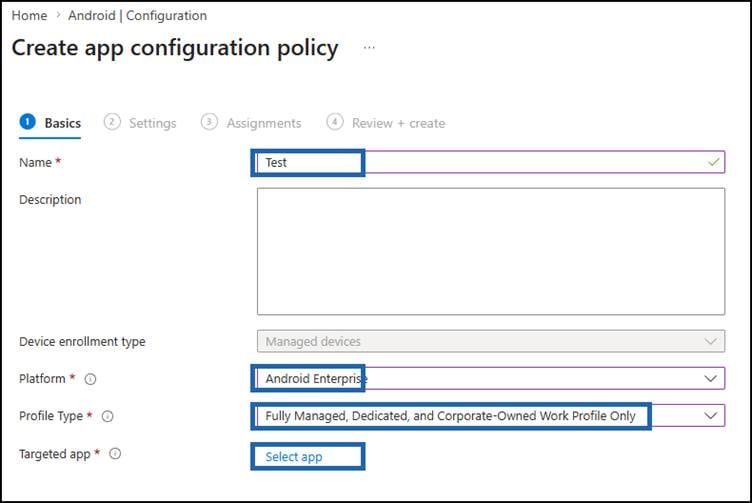Click the Select app link
This screenshot has height=503, width=752.
tap(294, 456)
